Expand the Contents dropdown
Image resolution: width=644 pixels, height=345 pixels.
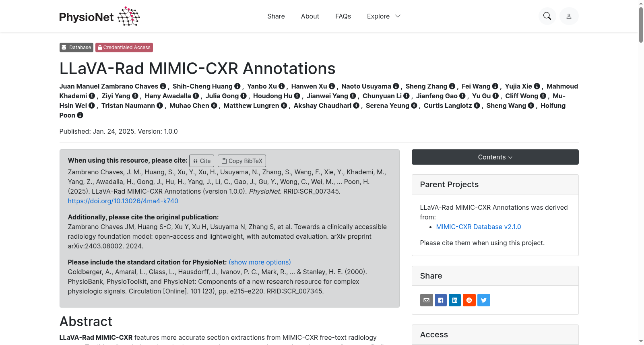495,157
